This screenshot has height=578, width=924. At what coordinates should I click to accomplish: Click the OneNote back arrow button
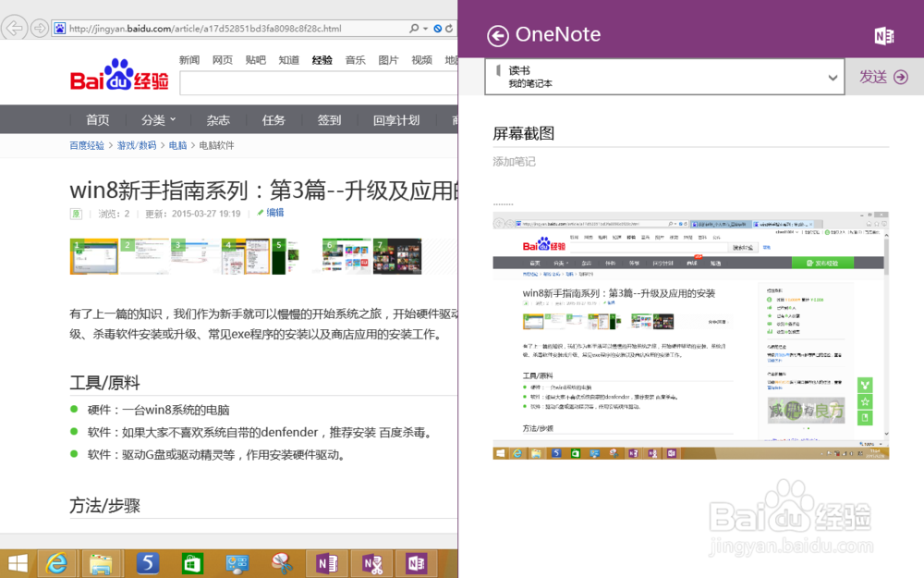(x=498, y=35)
